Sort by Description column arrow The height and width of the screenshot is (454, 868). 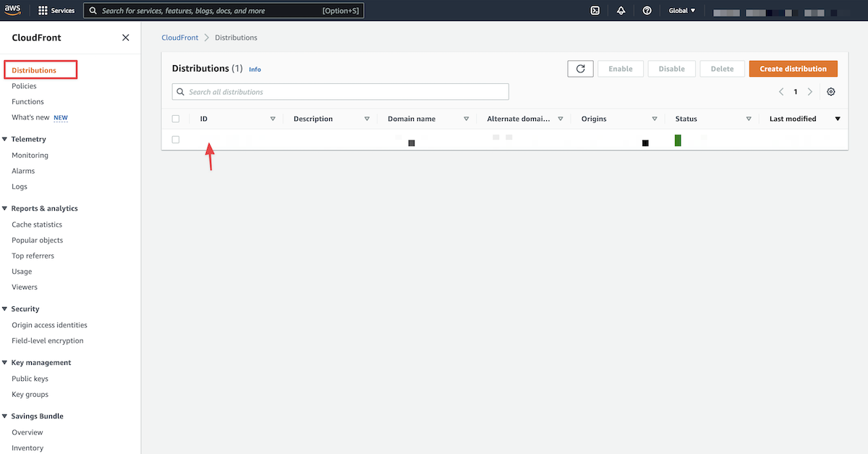(x=367, y=119)
